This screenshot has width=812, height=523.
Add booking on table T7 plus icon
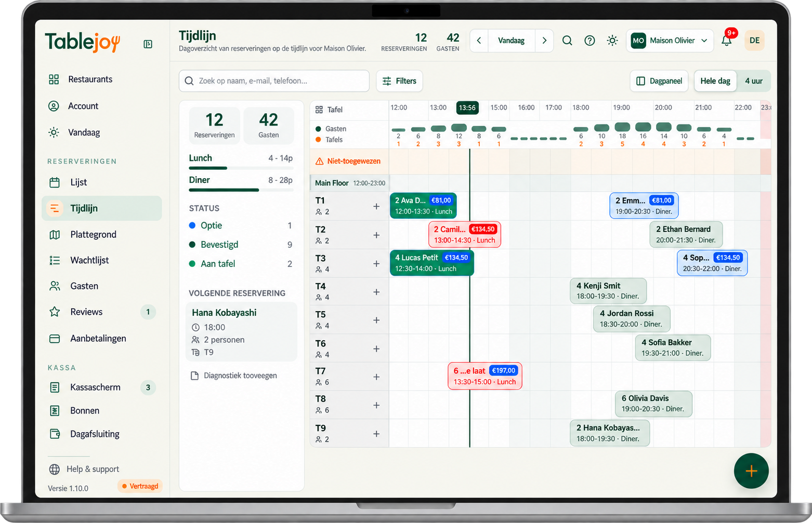pyautogui.click(x=376, y=377)
